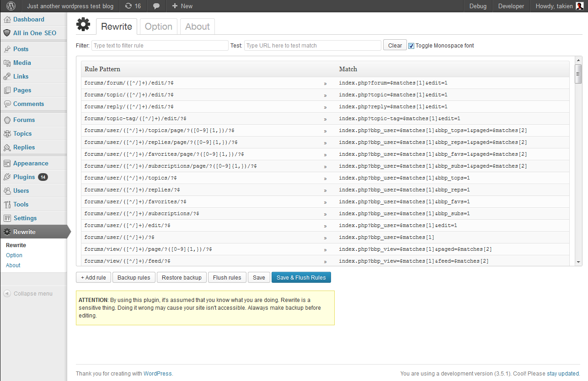Collapse the admin sidebar menu
The height and width of the screenshot is (381, 588).
pyautogui.click(x=28, y=293)
